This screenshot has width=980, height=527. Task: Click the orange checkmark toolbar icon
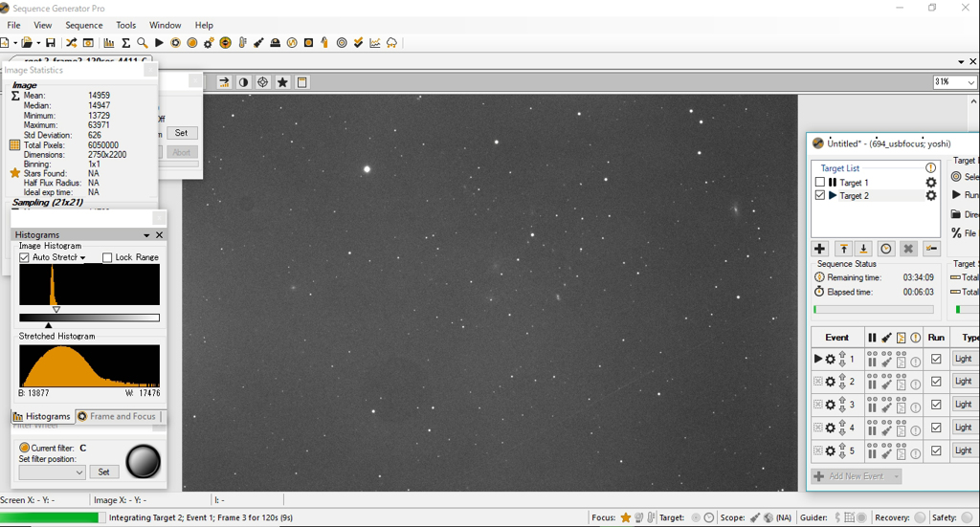click(358, 42)
